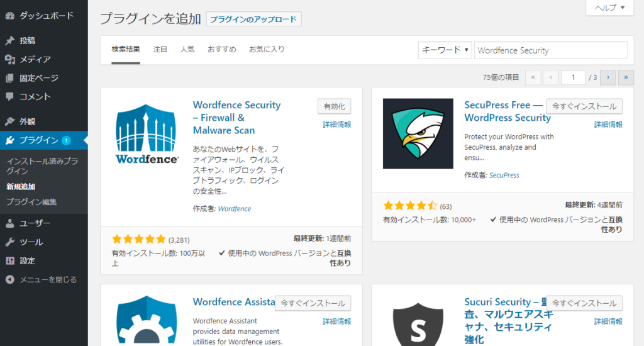Screen dimensions: 644x346
Task: Switch to the お気に入り tab
Action: point(267,49)
